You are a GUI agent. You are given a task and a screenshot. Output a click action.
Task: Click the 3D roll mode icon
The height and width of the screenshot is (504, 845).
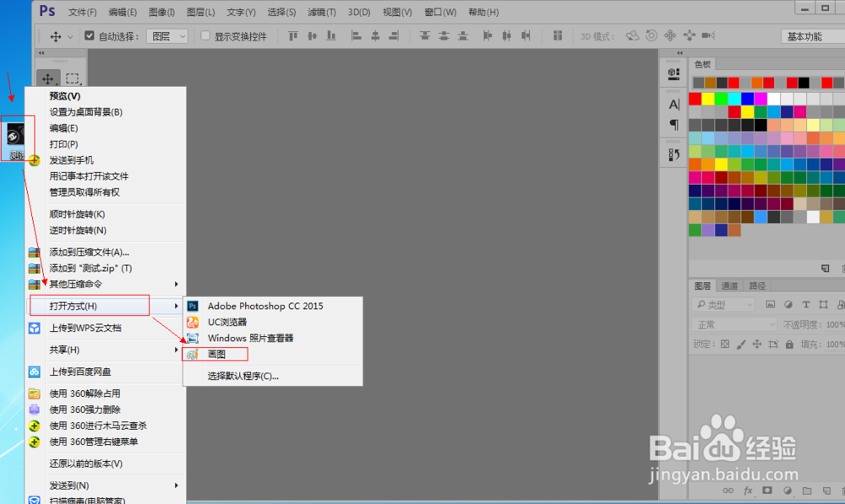pyautogui.click(x=651, y=36)
